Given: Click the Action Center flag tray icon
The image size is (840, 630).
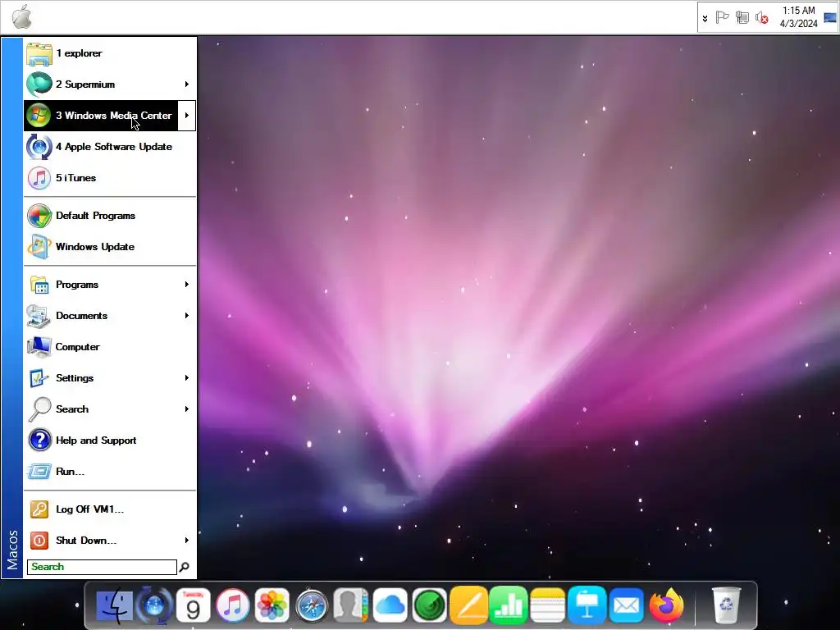Looking at the screenshot, I should [x=722, y=18].
